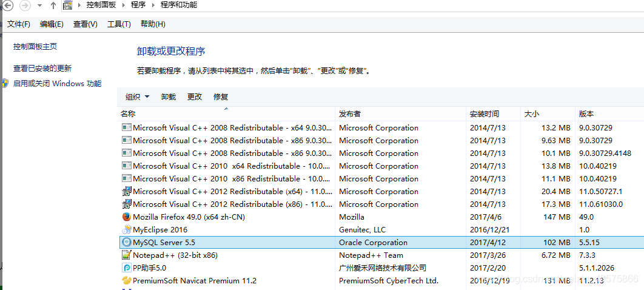
Task: Click the back navigation arrow
Action: [x=7, y=5]
